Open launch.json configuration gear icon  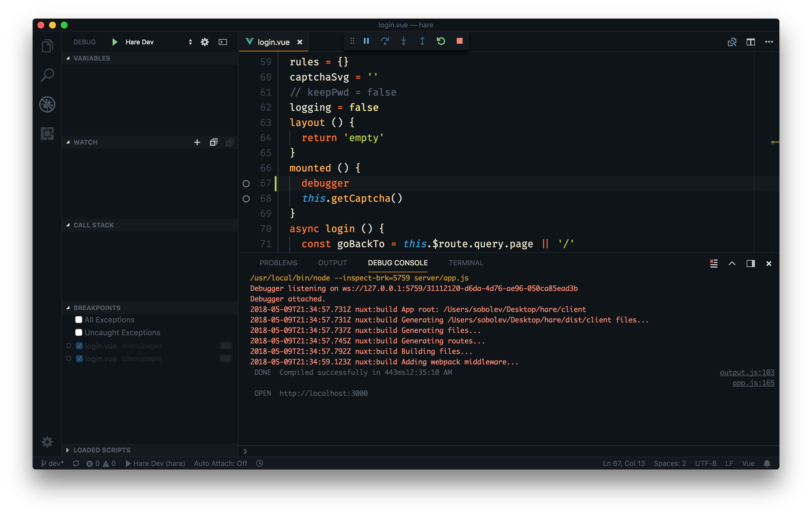pyautogui.click(x=205, y=42)
